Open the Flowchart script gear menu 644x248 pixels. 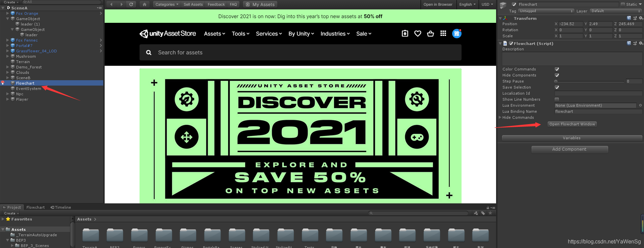pyautogui.click(x=641, y=43)
